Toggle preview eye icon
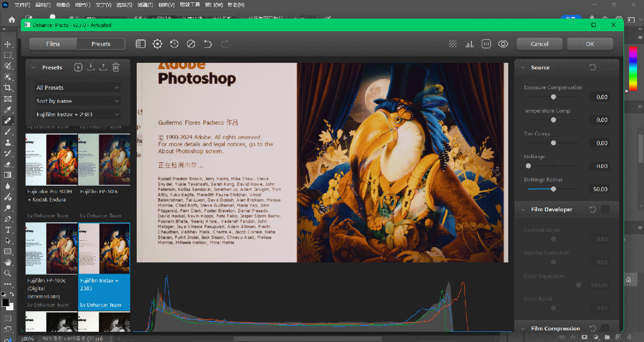 tap(503, 44)
